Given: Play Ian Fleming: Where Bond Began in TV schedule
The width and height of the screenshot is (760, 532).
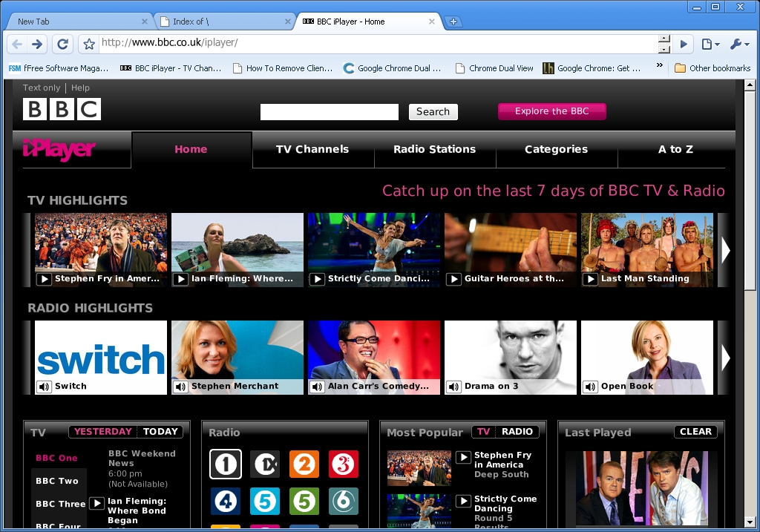Looking at the screenshot, I should point(97,503).
